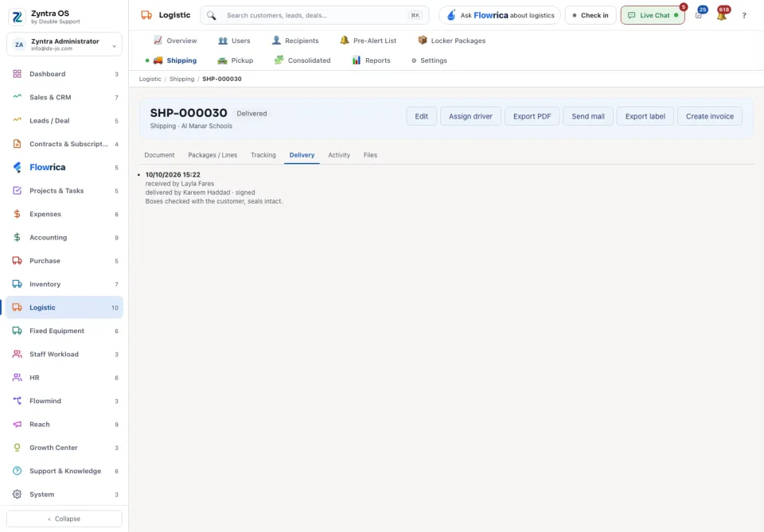
Task: Switch to the Files tab
Action: [370, 155]
